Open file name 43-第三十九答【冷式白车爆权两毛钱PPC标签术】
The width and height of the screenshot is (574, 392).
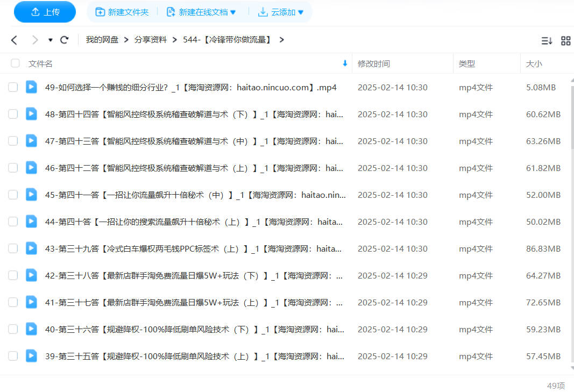coord(193,249)
